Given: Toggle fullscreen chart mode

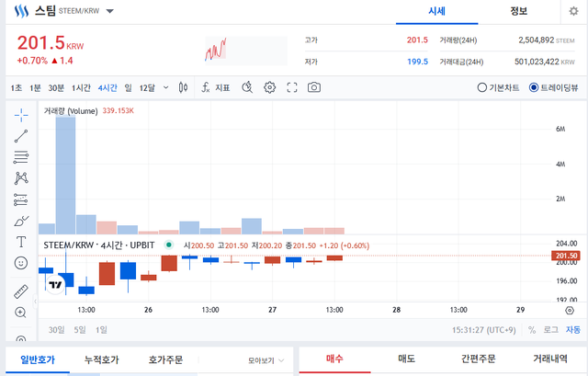Looking at the screenshot, I should click(x=292, y=88).
